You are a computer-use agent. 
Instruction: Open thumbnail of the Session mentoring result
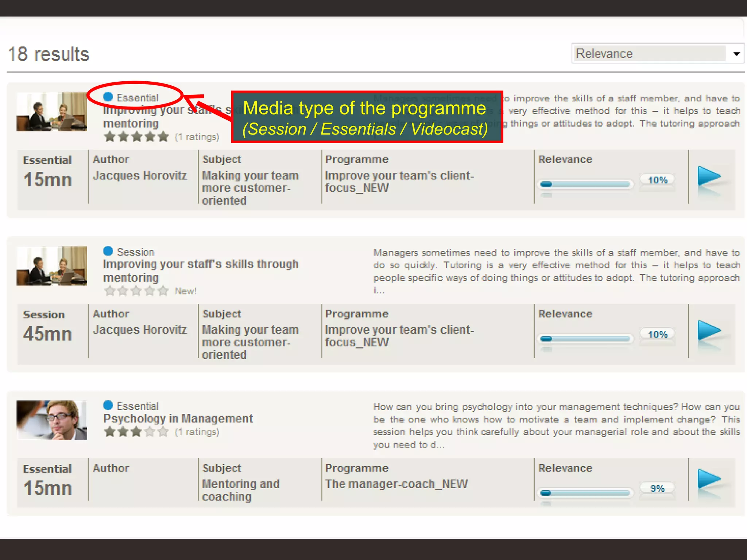pyautogui.click(x=51, y=266)
